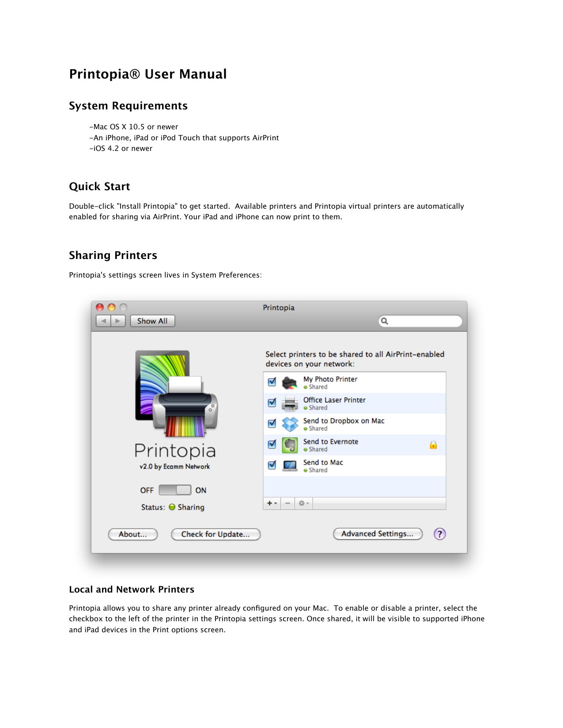
Task: Click the v2.0 by Ecamm Network text
Action: click(x=175, y=466)
